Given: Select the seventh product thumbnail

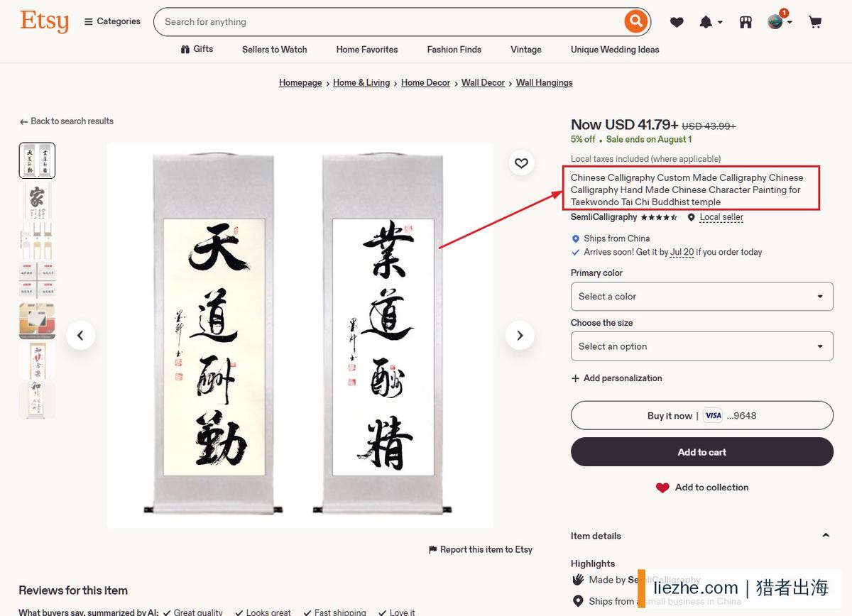Looking at the screenshot, I should point(37,400).
